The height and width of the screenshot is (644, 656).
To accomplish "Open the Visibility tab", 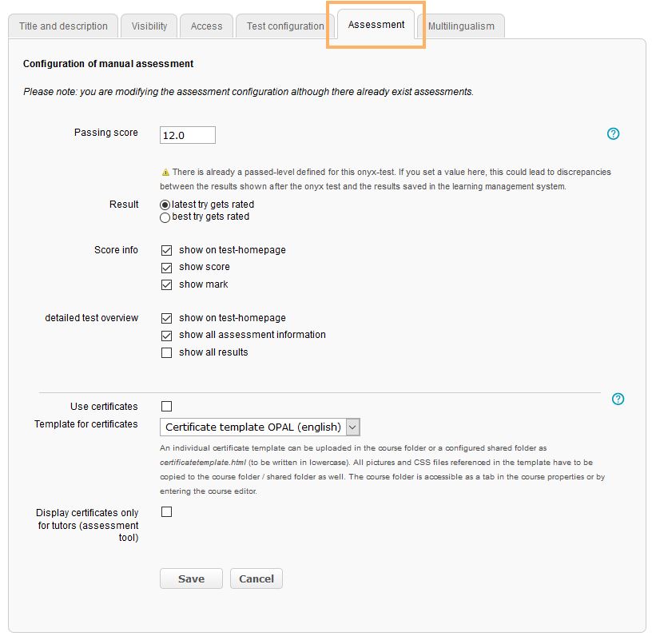I will tap(149, 26).
